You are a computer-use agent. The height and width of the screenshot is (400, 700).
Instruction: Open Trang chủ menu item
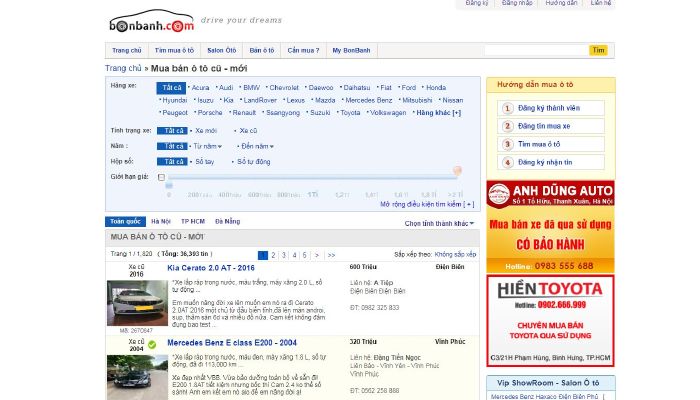click(x=127, y=50)
